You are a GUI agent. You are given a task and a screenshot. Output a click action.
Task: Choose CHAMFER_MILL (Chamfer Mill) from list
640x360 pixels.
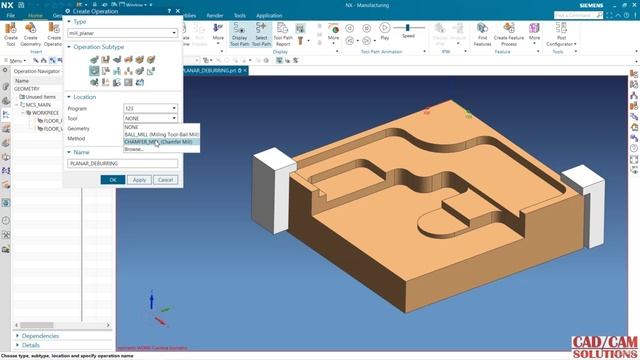(x=162, y=142)
